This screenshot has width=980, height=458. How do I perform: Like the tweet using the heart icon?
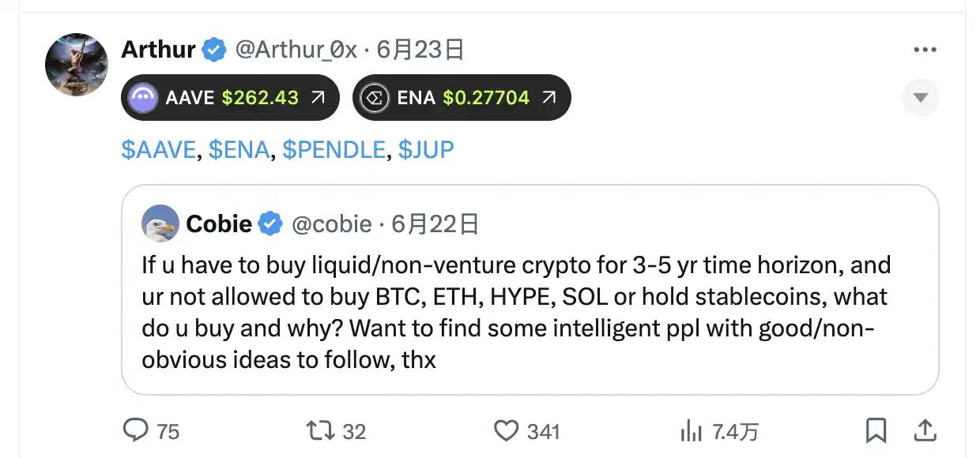click(x=506, y=431)
